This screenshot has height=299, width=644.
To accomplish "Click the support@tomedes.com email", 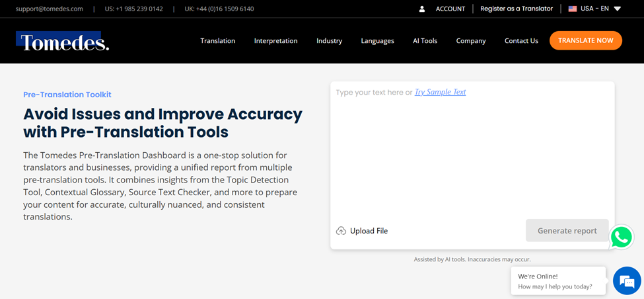I will pos(50,9).
